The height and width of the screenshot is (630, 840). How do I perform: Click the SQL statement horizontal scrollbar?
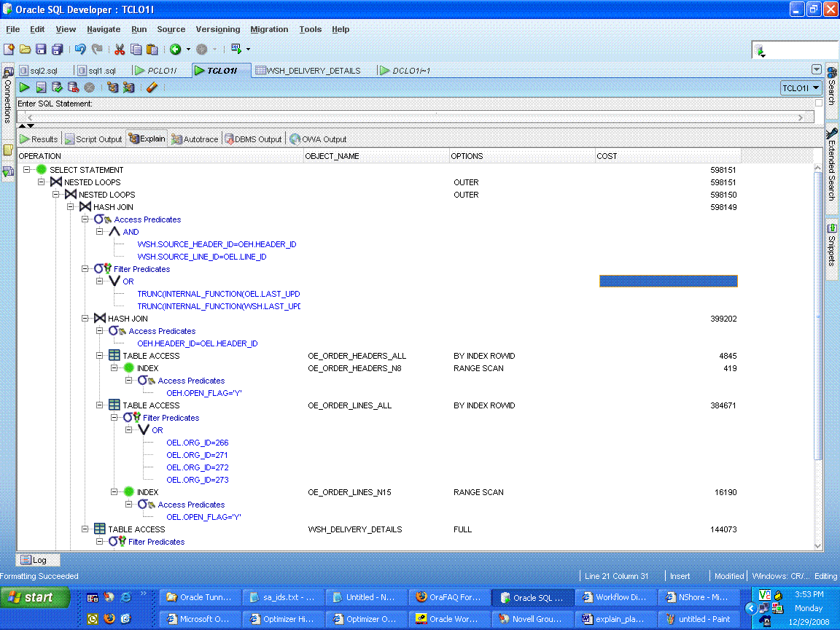pos(415,117)
